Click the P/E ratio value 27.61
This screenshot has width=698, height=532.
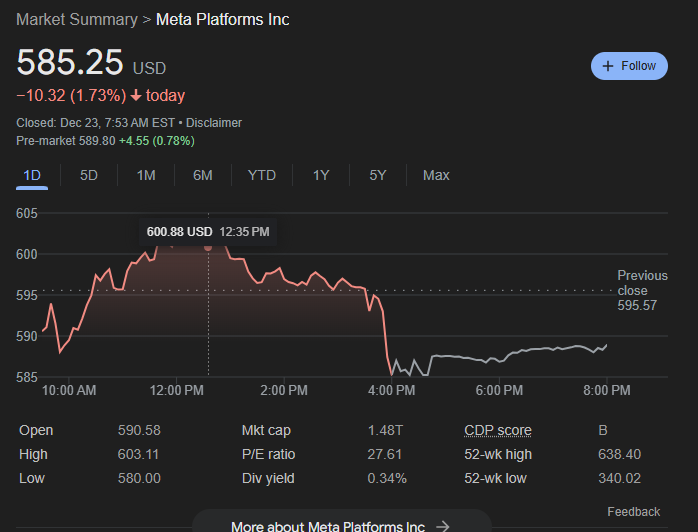click(385, 455)
